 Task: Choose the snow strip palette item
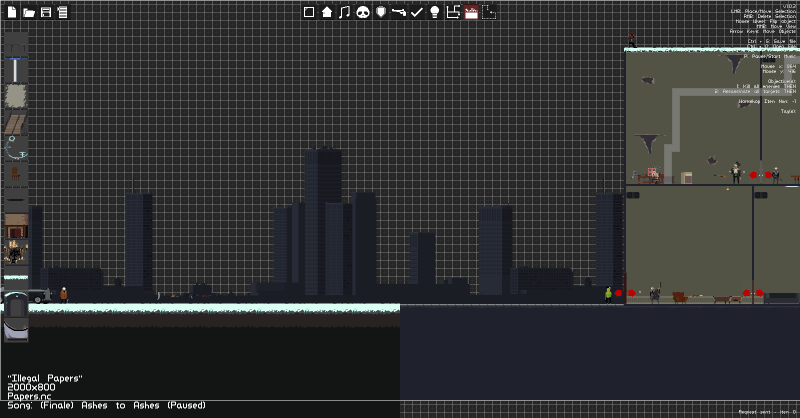tap(15, 278)
